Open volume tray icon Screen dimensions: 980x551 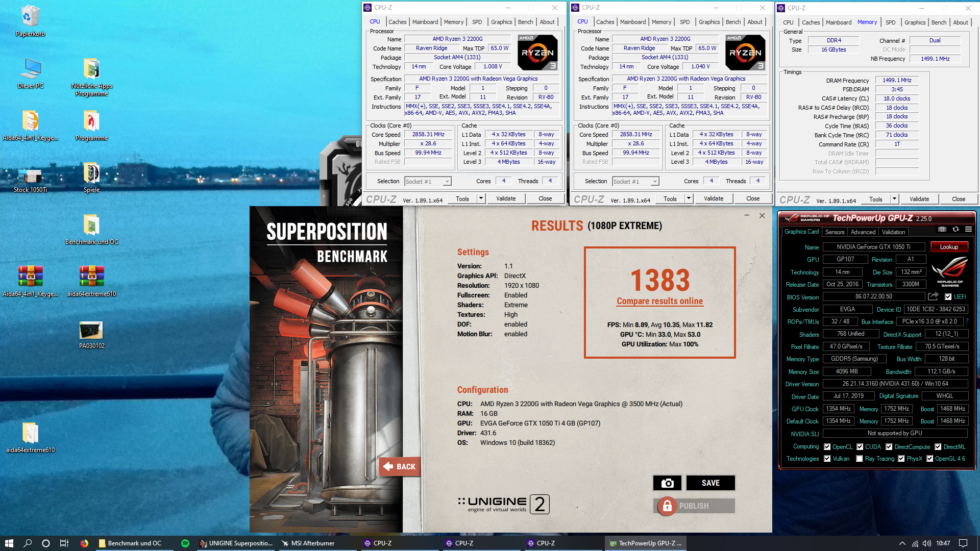point(927,543)
